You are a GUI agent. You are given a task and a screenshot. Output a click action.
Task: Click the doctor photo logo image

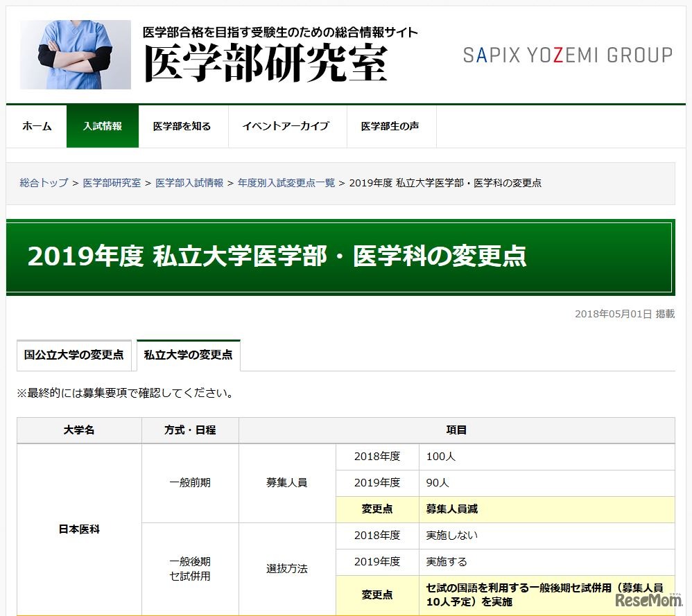click(75, 54)
